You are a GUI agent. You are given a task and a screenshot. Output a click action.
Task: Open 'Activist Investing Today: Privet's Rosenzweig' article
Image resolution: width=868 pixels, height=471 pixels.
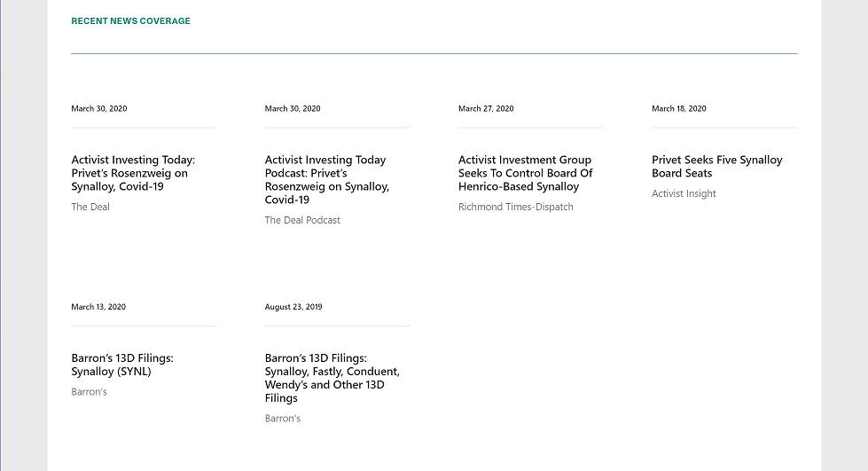click(x=133, y=173)
